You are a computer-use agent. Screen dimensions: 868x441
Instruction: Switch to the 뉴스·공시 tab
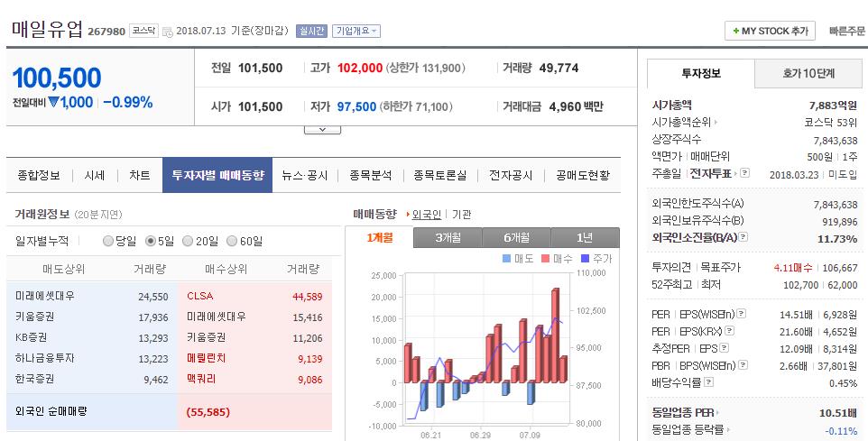coord(304,175)
